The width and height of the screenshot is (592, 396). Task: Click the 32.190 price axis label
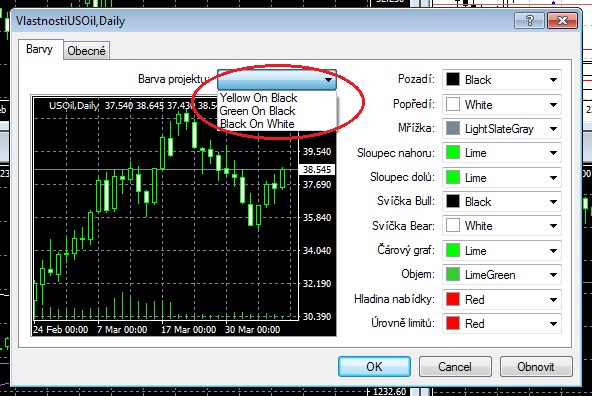click(x=317, y=284)
